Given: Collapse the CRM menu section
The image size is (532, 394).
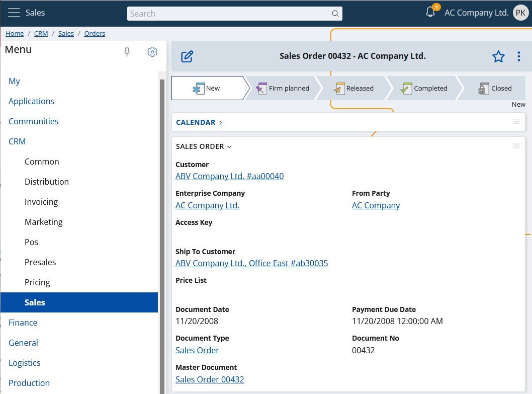Looking at the screenshot, I should click(17, 141).
